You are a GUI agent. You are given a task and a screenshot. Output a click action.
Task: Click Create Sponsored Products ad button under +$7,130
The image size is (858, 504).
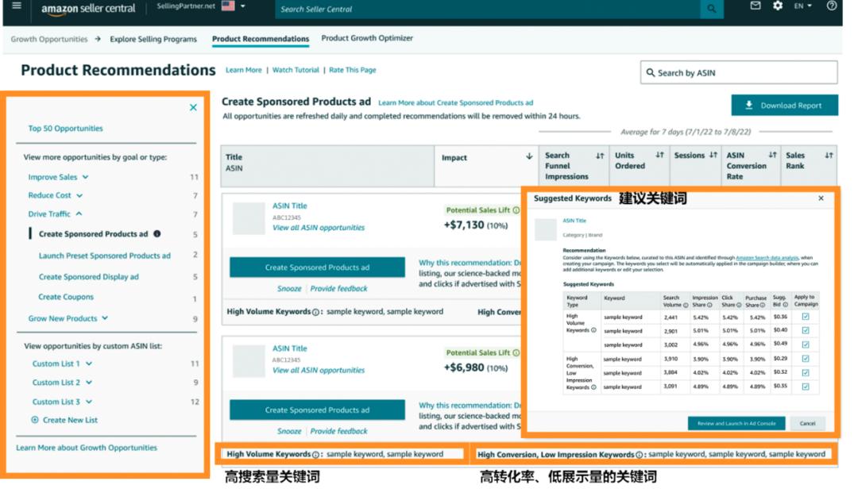click(317, 267)
